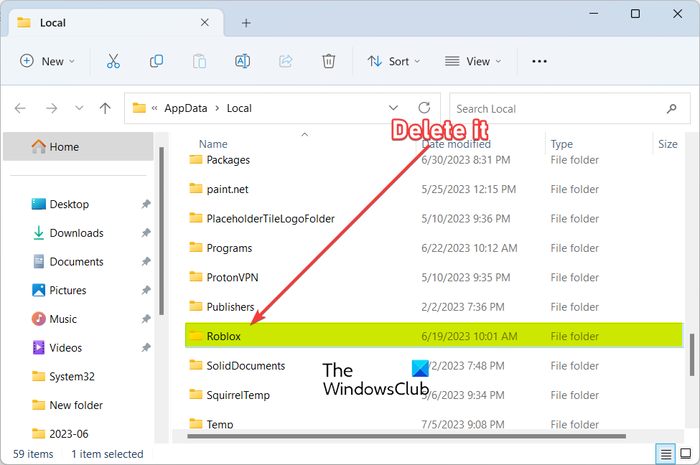Open address bar history chevron
The width and height of the screenshot is (700, 465).
point(394,108)
